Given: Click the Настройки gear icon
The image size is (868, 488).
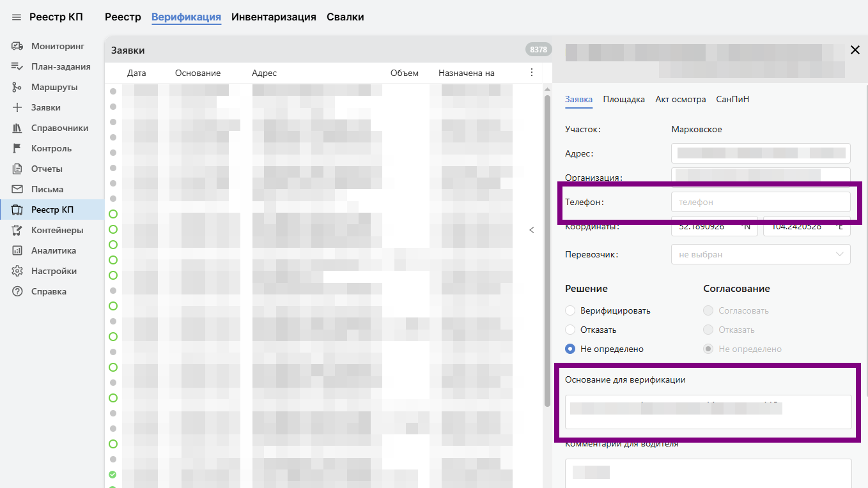Looking at the screenshot, I should point(17,271).
